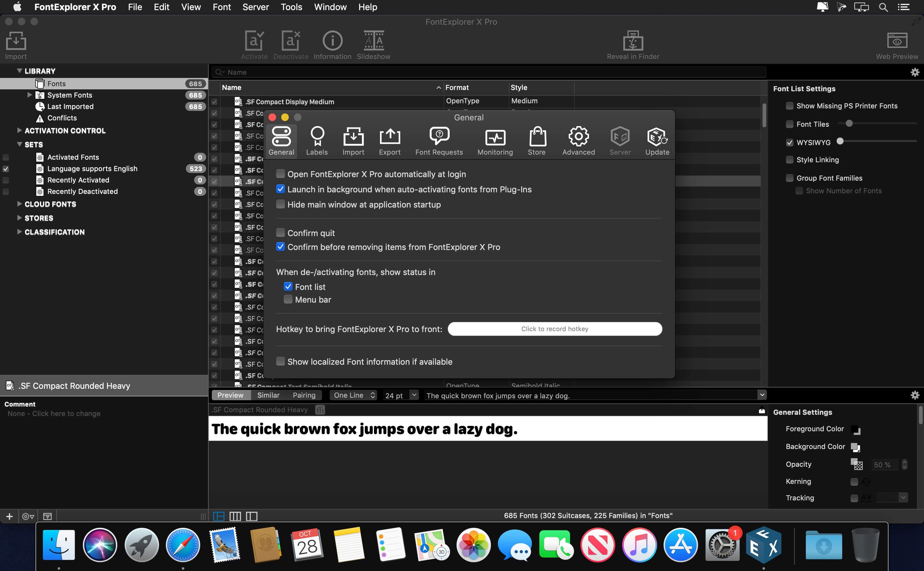The width and height of the screenshot is (924, 571).
Task: Sort the font list by Name column
Action: click(x=331, y=87)
